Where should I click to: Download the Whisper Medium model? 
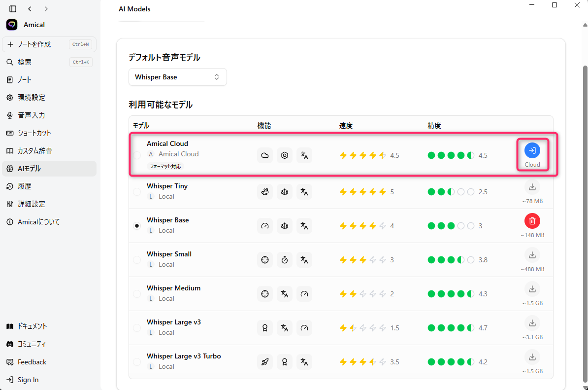[532, 289]
